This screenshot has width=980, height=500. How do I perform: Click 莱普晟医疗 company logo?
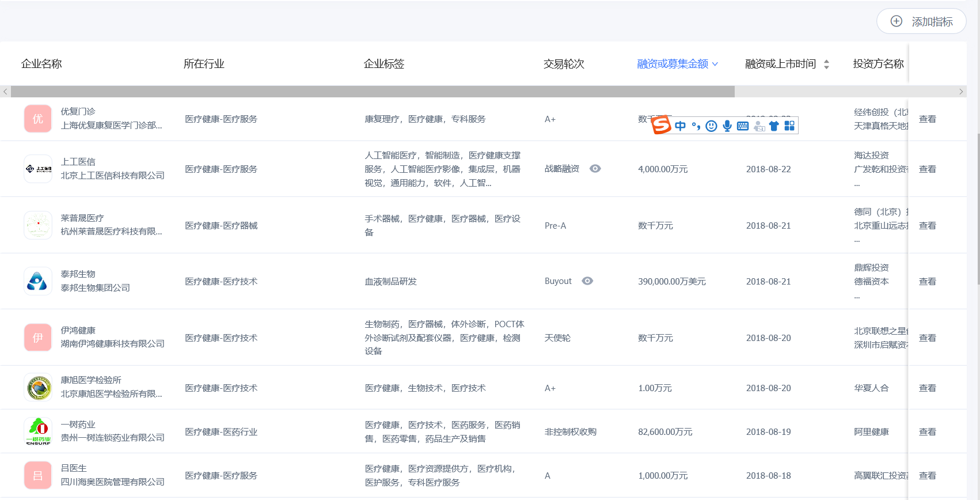[x=38, y=225]
